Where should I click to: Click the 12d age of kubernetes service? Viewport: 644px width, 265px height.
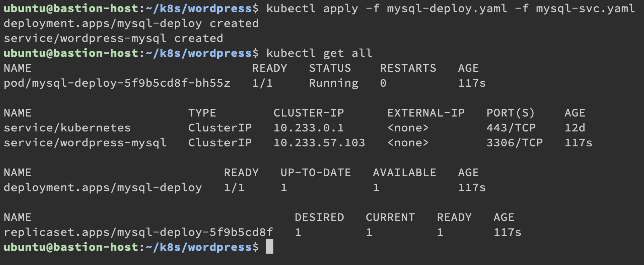click(x=574, y=128)
